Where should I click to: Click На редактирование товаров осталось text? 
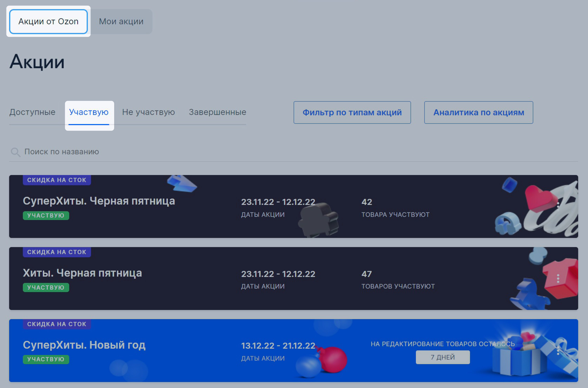tap(443, 344)
